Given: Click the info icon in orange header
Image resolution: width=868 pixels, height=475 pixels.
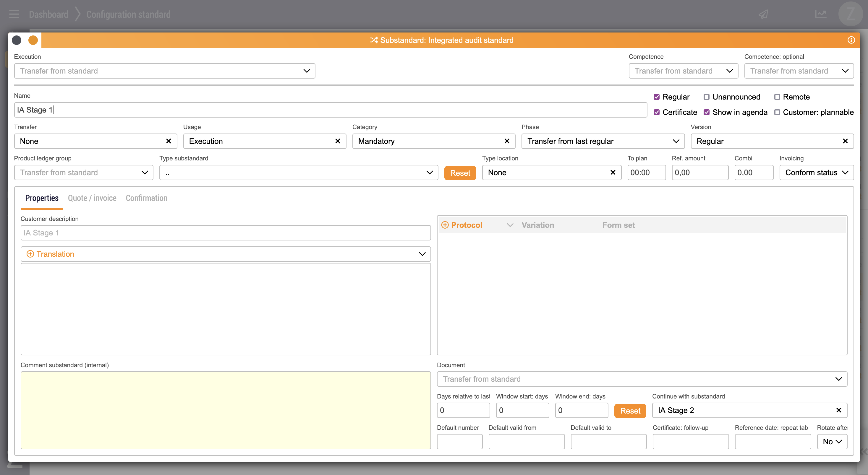Looking at the screenshot, I should [x=851, y=40].
